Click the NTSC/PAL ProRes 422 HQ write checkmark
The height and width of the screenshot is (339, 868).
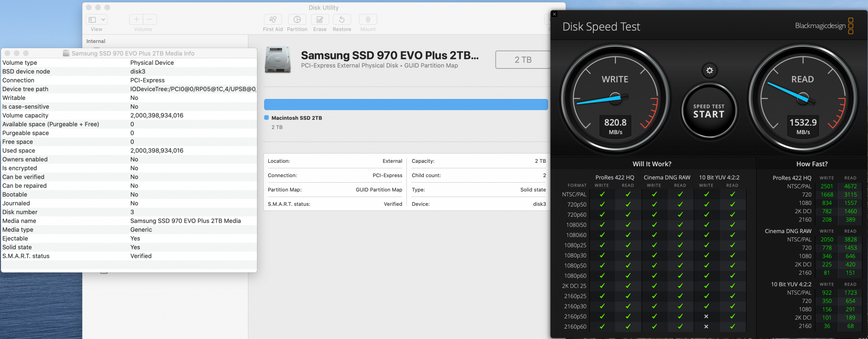pyautogui.click(x=602, y=194)
